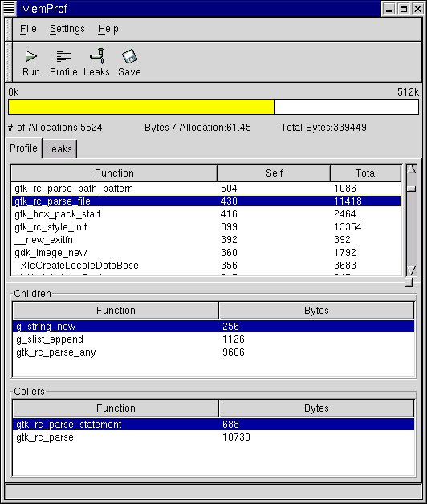The height and width of the screenshot is (504, 427).
Task: Sort by the Total column header
Action: pyautogui.click(x=366, y=173)
